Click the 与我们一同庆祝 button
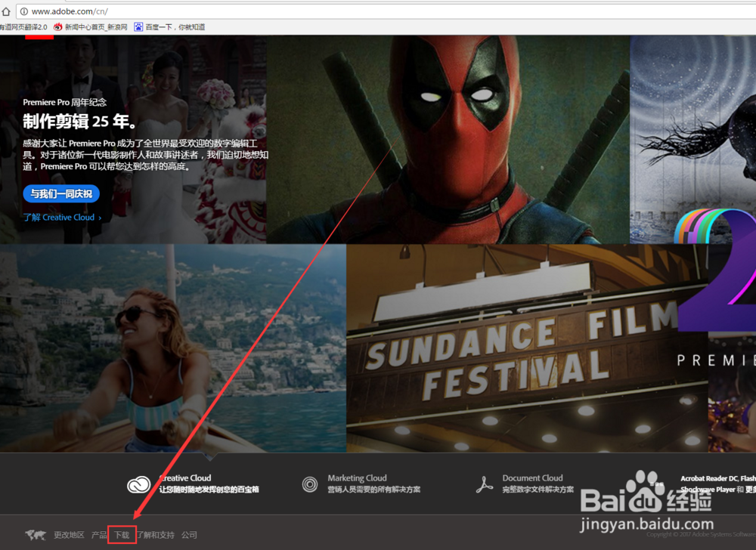 click(x=61, y=193)
